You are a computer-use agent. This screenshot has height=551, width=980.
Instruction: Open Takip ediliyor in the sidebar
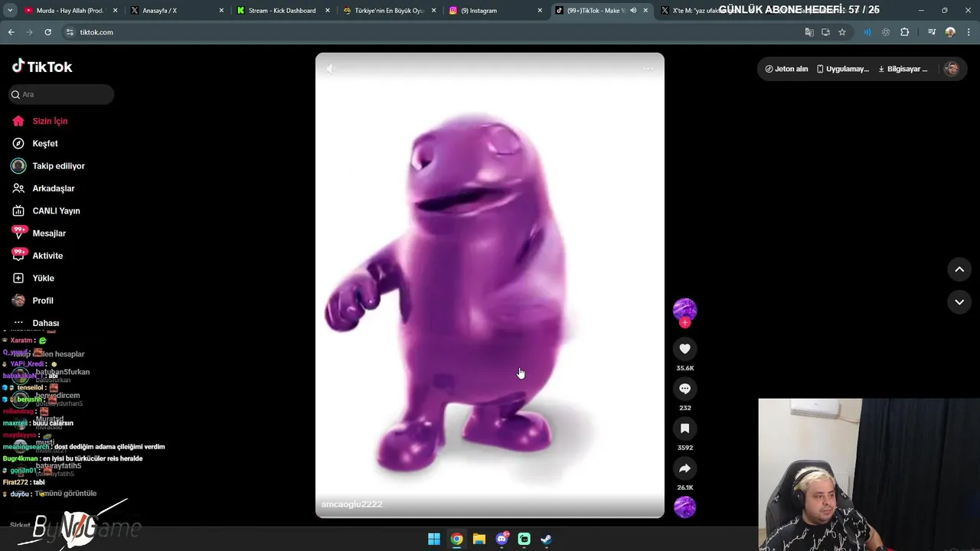[x=58, y=166]
